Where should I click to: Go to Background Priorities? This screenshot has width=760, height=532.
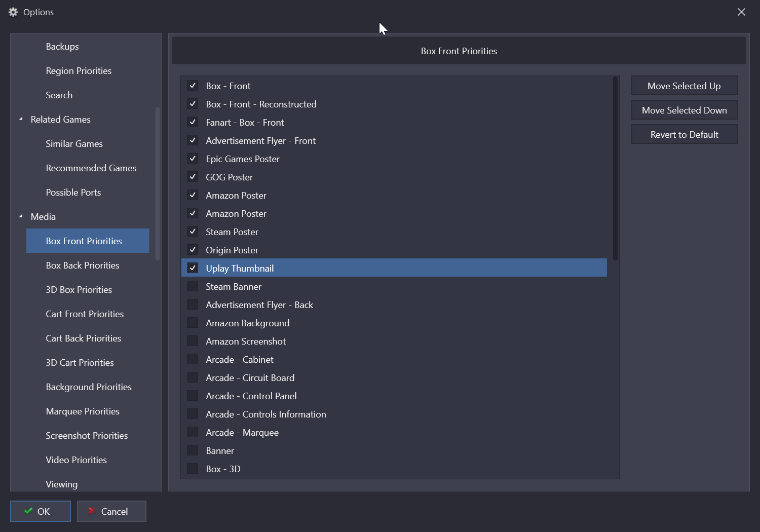click(x=89, y=387)
